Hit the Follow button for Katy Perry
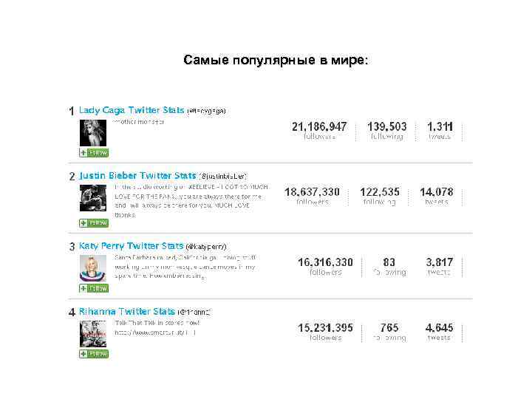 (x=94, y=288)
